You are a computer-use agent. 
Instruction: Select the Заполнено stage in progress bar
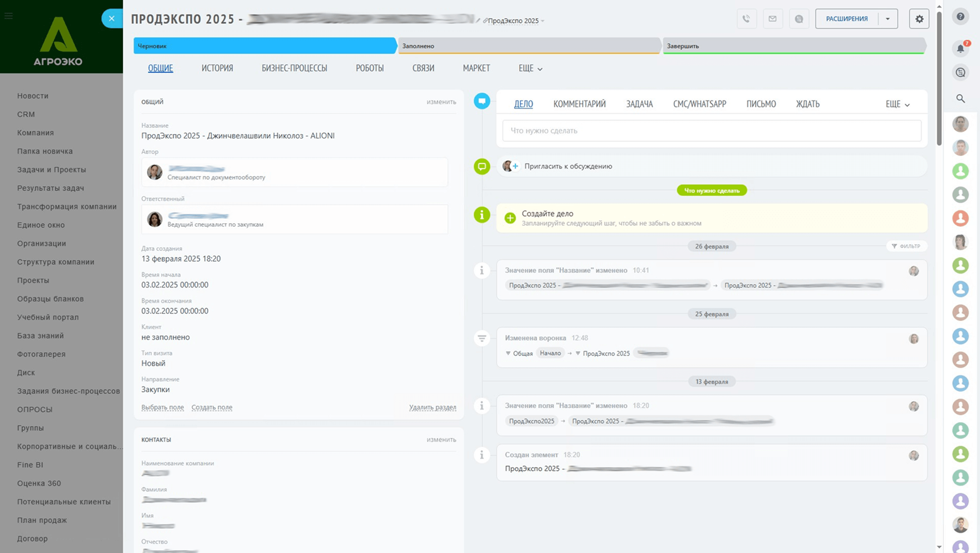(529, 46)
